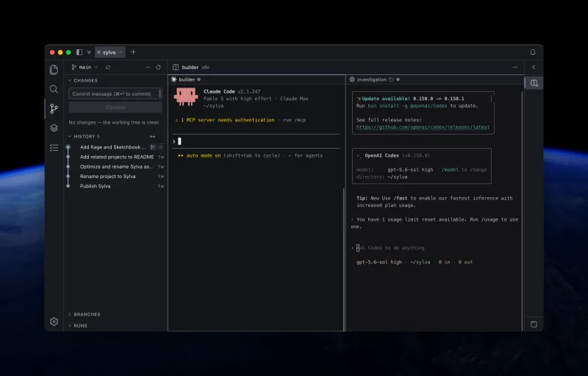Click 'Claude Code v2.1.247' header text
The image size is (588, 376).
point(232,91)
